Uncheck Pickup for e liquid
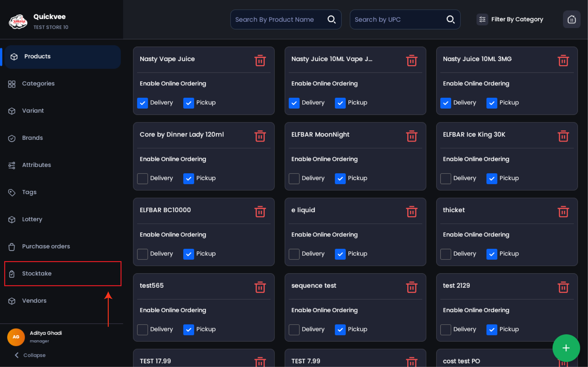Image resolution: width=588 pixels, height=367 pixels. pos(340,254)
